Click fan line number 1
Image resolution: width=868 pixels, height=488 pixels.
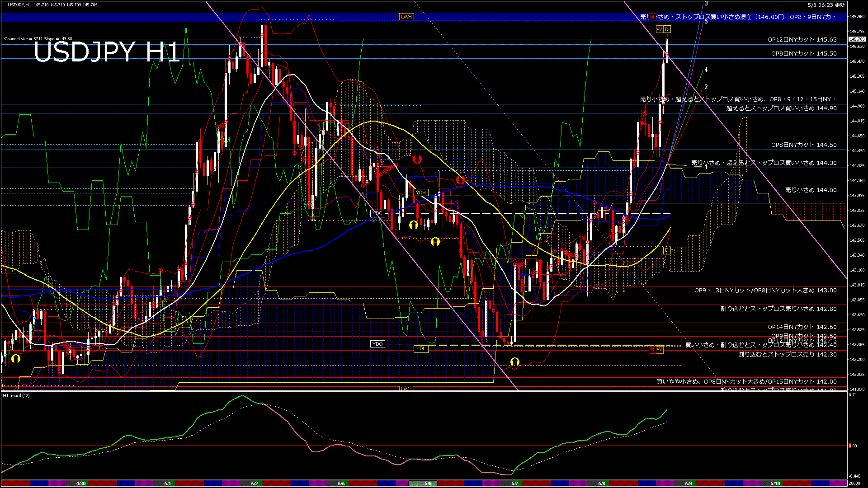click(706, 167)
